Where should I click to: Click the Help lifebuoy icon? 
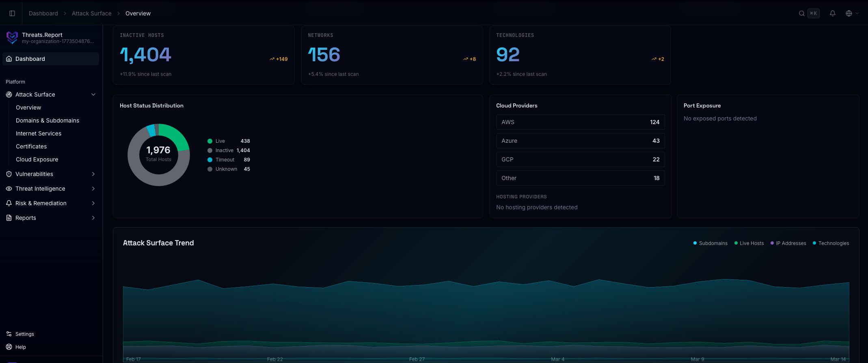point(9,347)
